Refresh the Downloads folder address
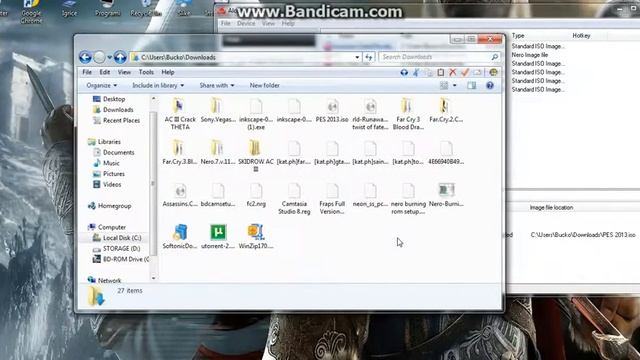Screen dimensions: 640x360 tap(369, 57)
